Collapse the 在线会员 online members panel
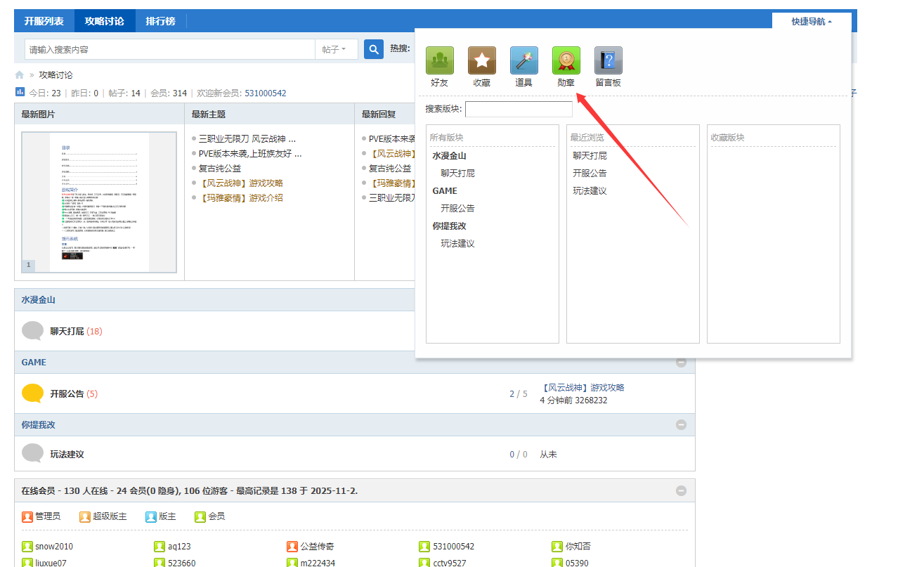 point(681,491)
